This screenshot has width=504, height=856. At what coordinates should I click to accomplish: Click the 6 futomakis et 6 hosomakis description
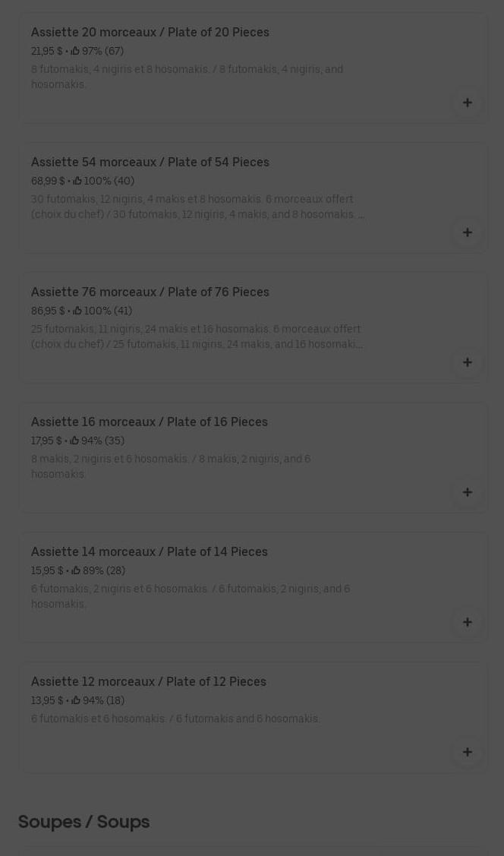(175, 719)
